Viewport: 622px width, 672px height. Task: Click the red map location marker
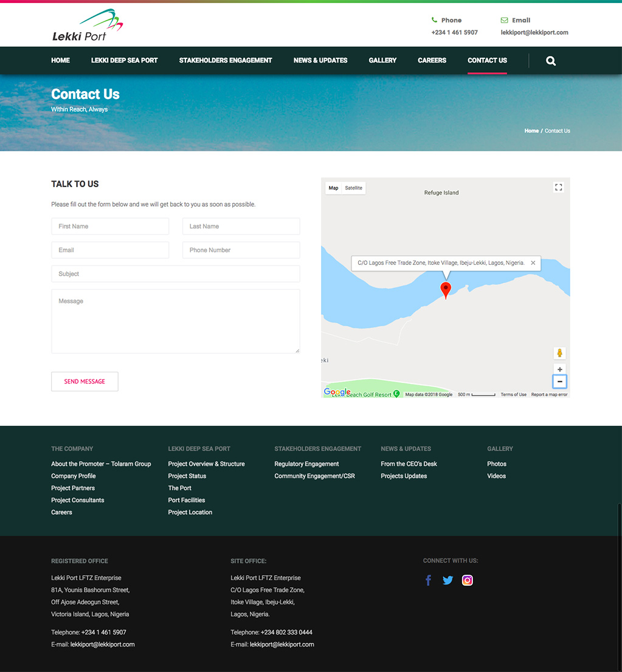tap(446, 290)
